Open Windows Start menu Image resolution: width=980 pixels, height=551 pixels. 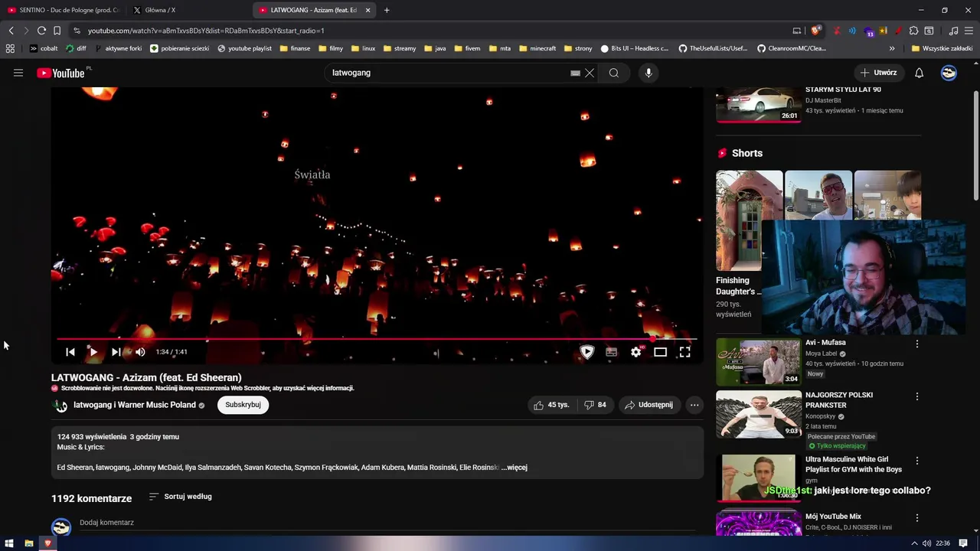[9, 543]
